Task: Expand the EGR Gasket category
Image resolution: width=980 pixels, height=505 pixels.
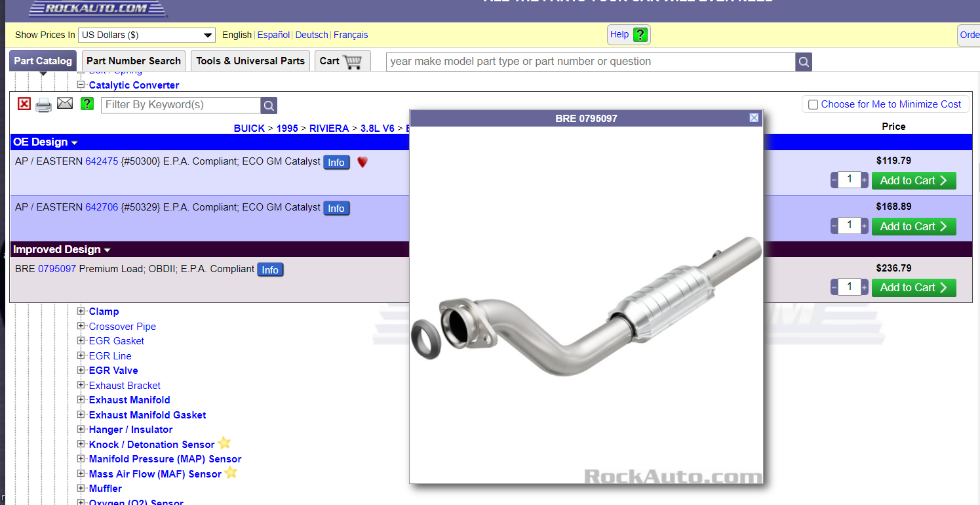Action: [x=81, y=340]
